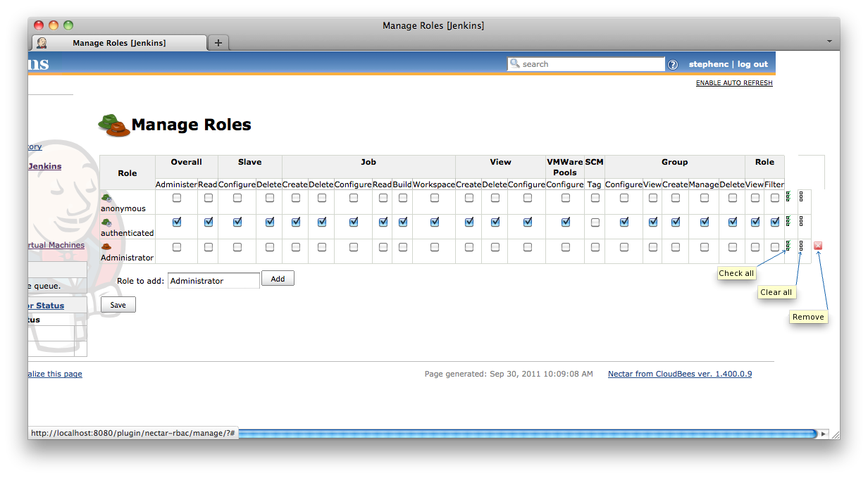Click the "Role to add:" label
Image resolution: width=868 pixels, height=478 pixels.
140,280
